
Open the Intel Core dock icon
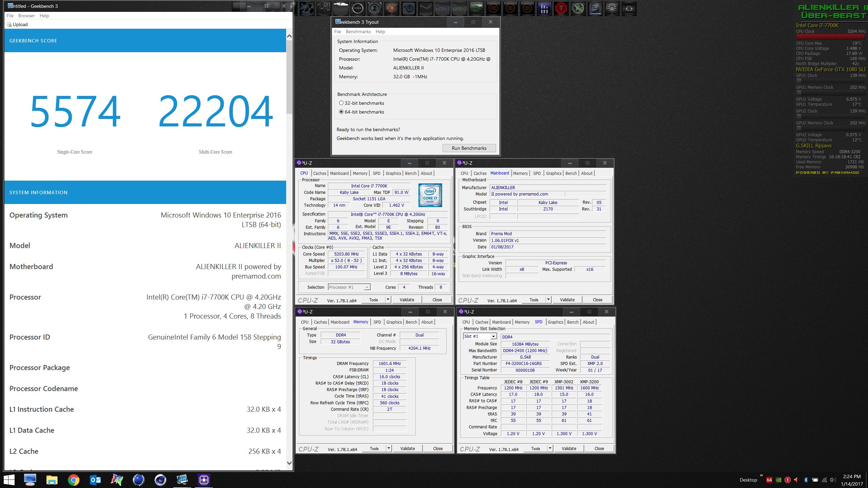595,8
